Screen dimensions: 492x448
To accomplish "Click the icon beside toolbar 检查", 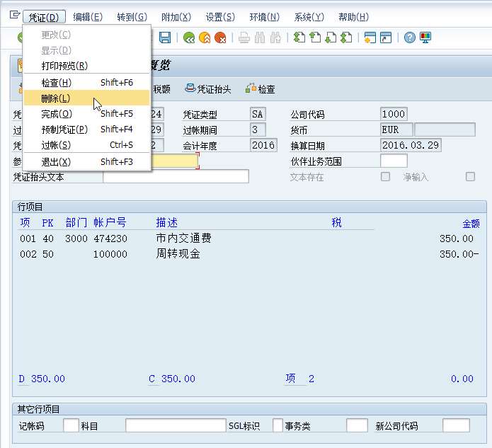I will click(x=251, y=88).
